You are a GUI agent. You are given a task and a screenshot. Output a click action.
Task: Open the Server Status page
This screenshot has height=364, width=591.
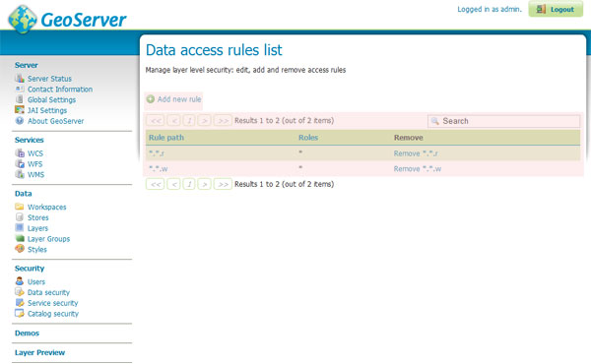tap(49, 79)
